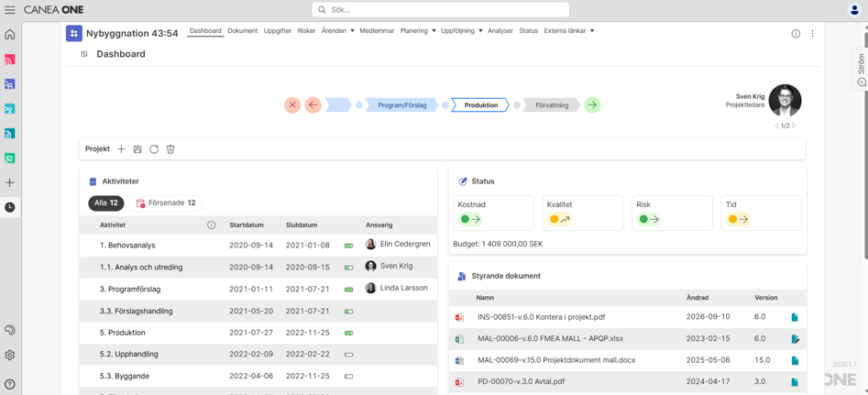Open the Dokument tab
This screenshot has width=868, height=395.
coord(243,31)
